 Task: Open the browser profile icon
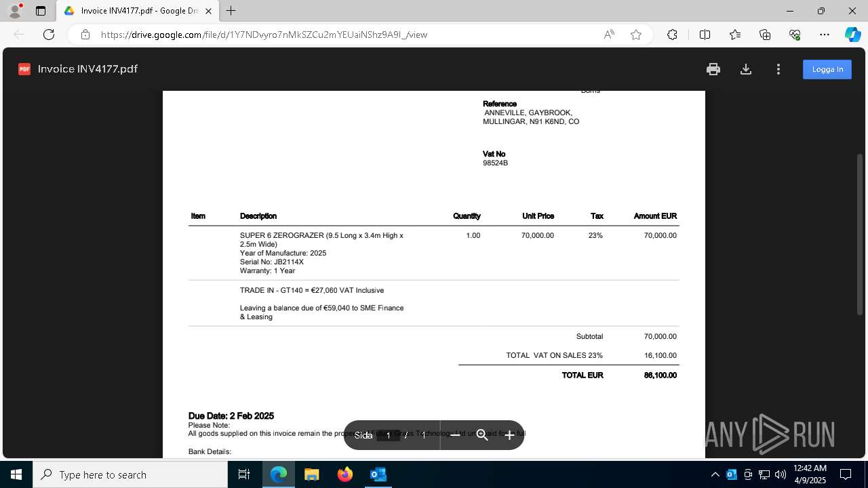point(15,11)
